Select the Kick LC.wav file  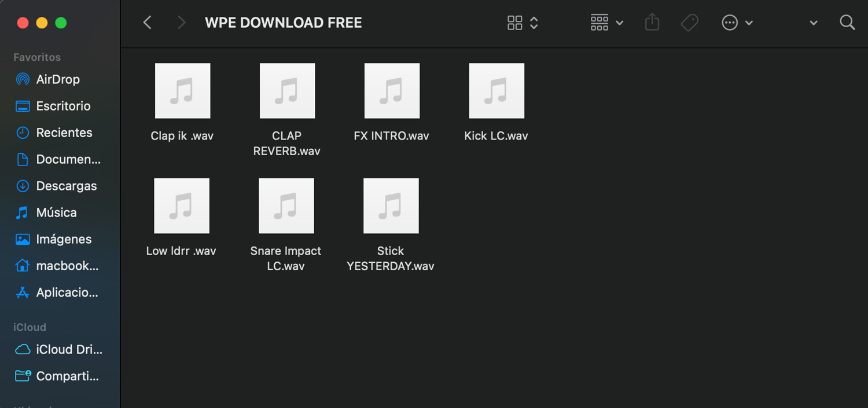point(496,102)
